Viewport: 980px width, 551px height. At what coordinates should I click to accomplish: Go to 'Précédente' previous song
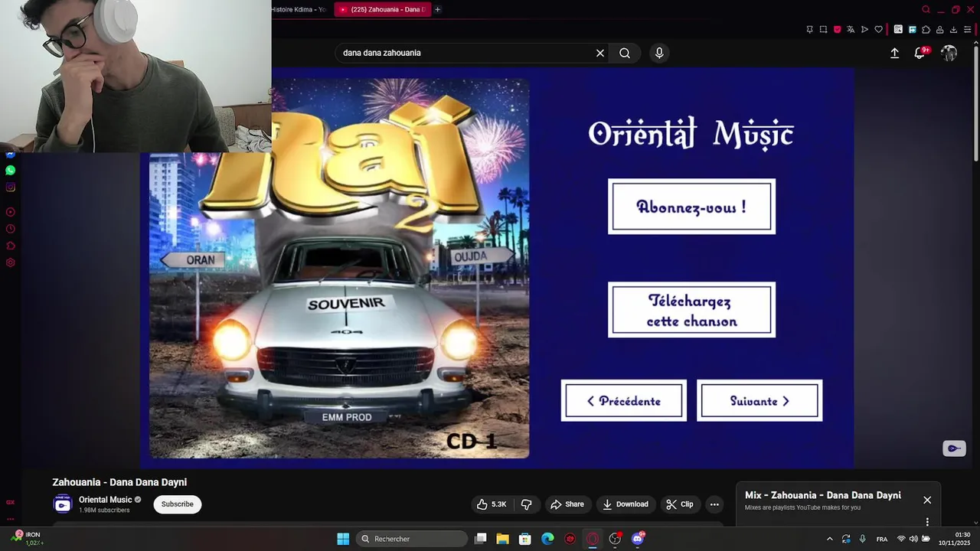tap(623, 400)
